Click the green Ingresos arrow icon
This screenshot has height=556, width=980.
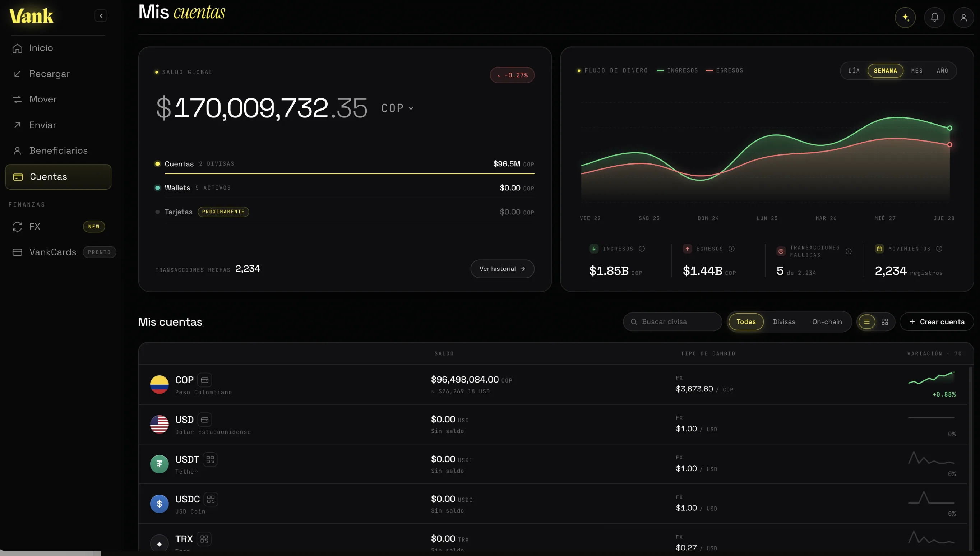(x=594, y=249)
